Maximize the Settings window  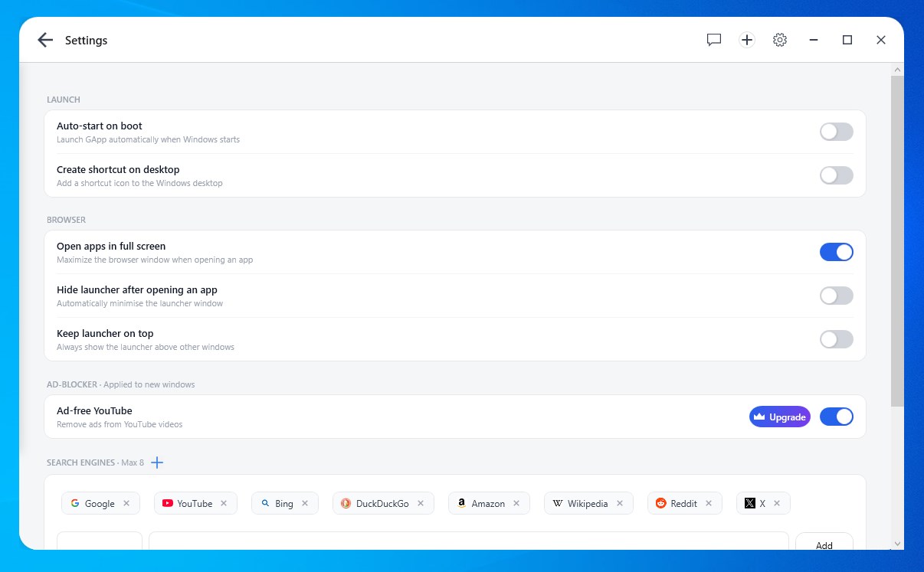pos(847,40)
